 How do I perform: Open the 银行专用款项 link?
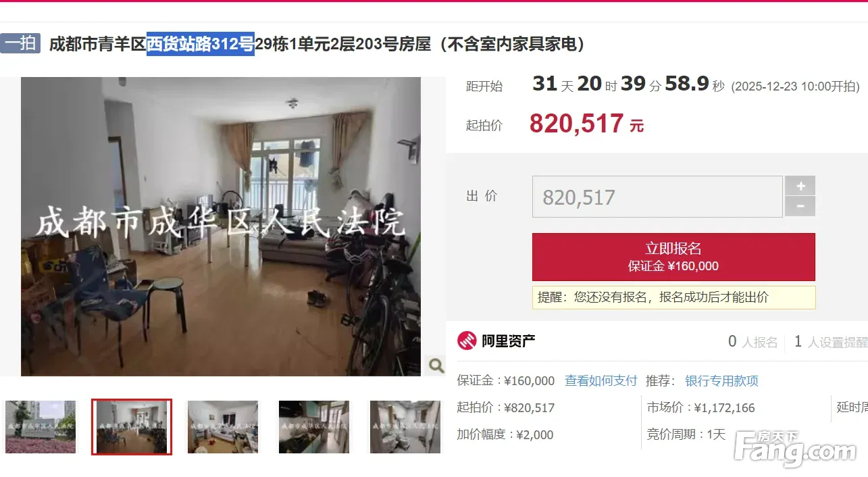721,381
